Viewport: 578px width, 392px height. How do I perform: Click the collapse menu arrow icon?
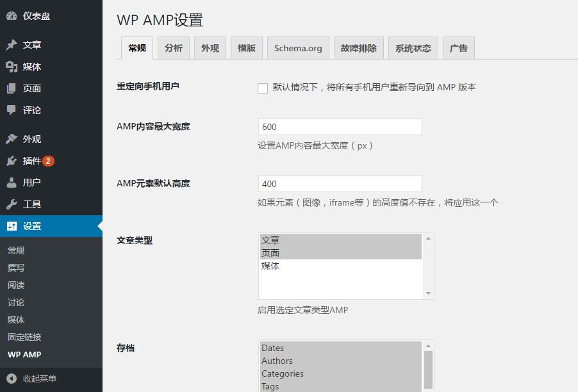point(12,379)
